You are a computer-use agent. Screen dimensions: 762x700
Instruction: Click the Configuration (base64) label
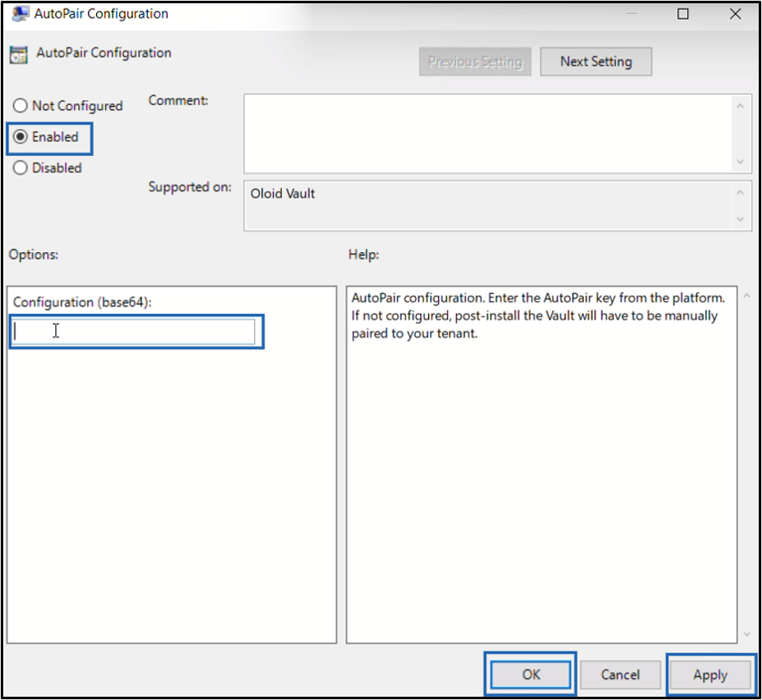point(82,302)
